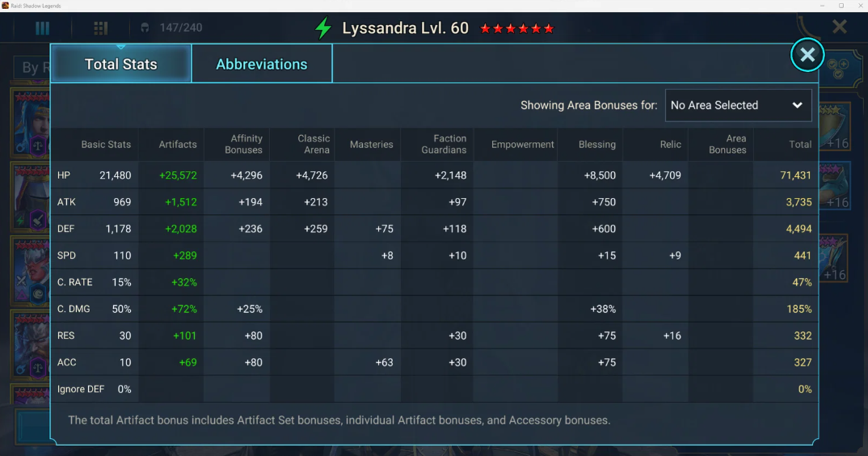Screen dimensions: 868x456
Task: Click the RES row label
Action: coord(66,336)
